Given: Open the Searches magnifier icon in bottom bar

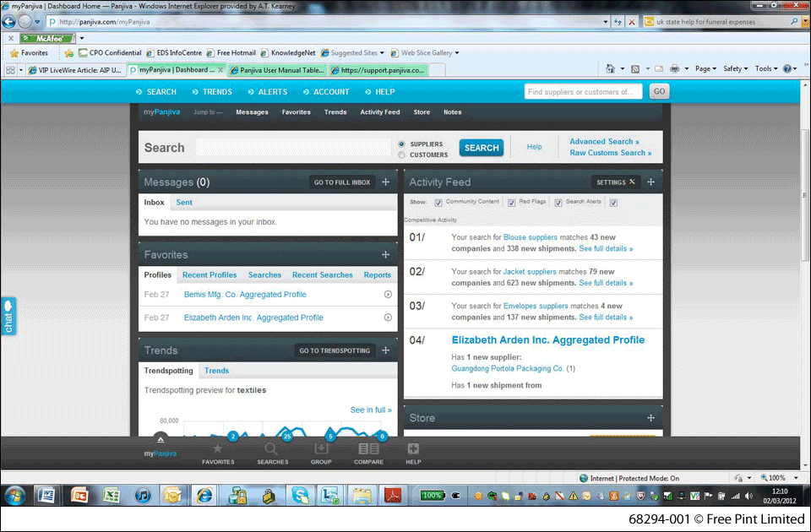Looking at the screenshot, I should [x=272, y=449].
